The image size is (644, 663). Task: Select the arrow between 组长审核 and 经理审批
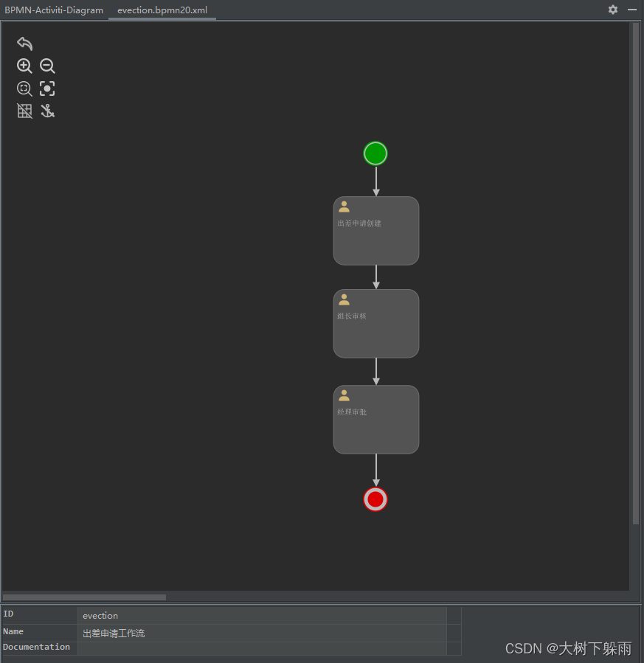coord(376,372)
